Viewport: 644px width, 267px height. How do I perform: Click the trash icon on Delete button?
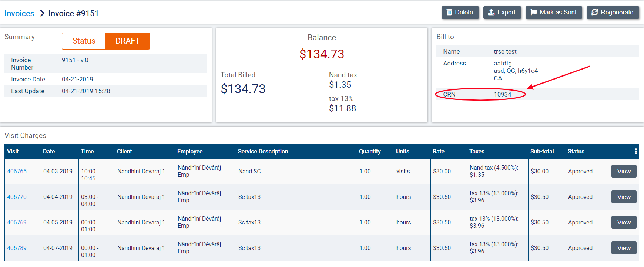coord(449,13)
